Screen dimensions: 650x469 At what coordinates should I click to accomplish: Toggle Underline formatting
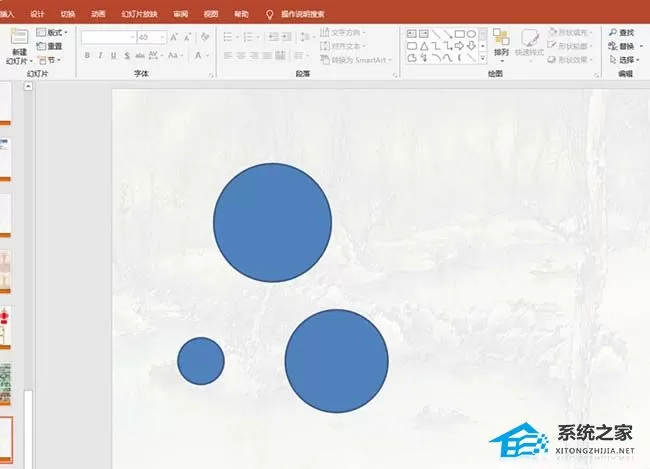click(x=114, y=55)
